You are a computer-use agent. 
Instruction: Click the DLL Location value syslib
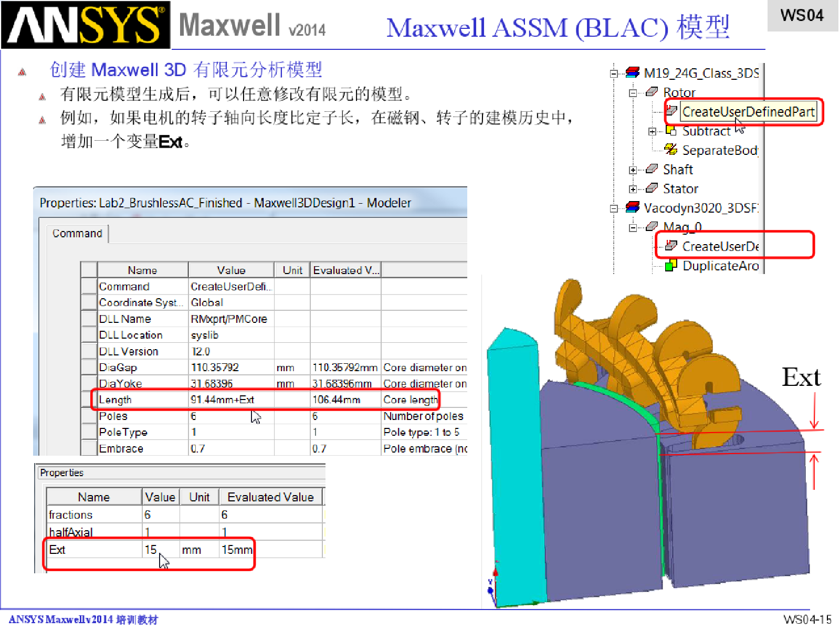coord(231,335)
